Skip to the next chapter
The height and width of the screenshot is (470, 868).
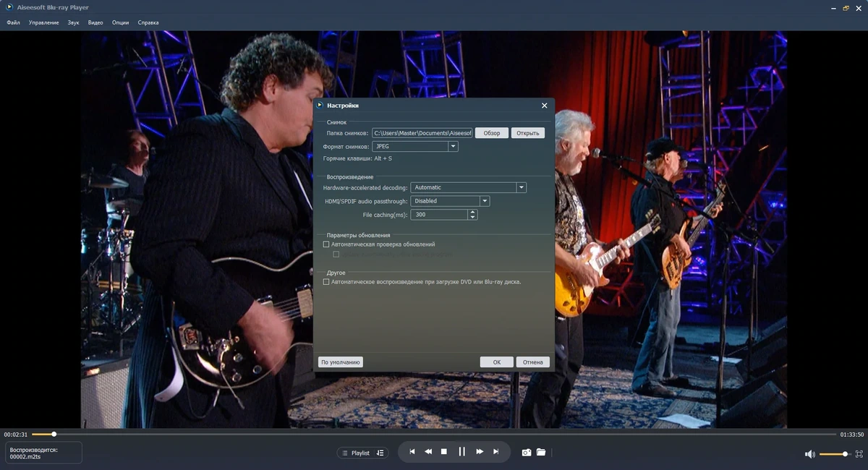pos(496,452)
